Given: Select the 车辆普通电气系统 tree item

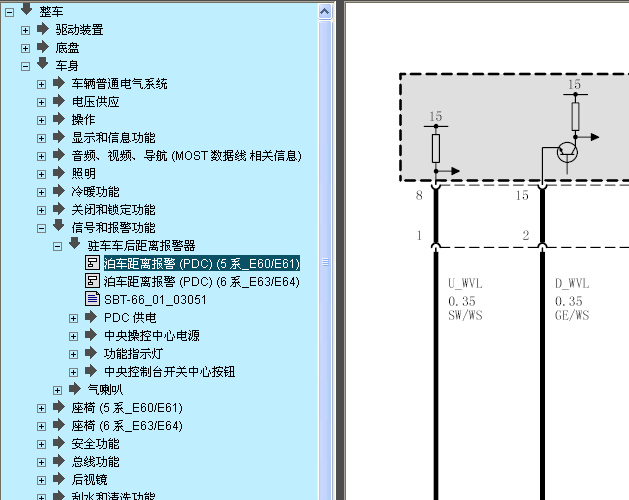Looking at the screenshot, I should 120,84.
